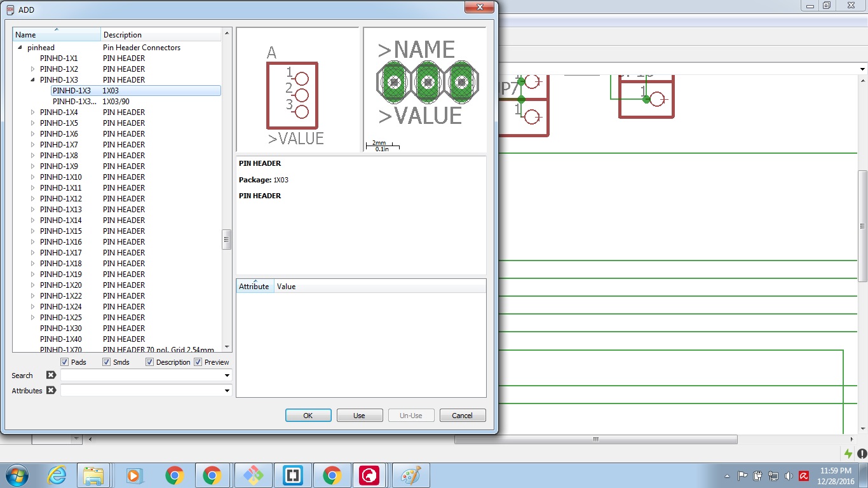
Task: Click the library list scroll-down arrow
Action: [227, 348]
